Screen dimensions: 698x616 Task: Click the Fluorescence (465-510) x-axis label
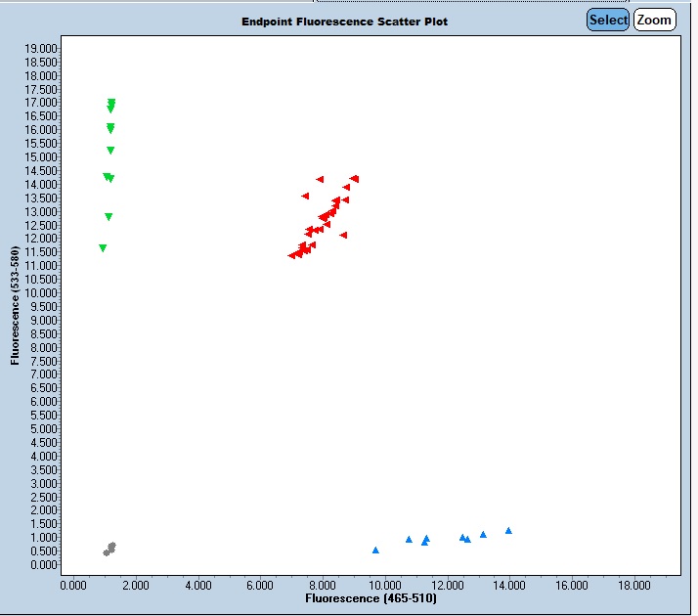coord(371,596)
